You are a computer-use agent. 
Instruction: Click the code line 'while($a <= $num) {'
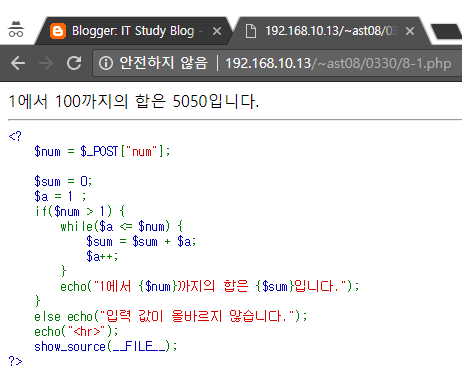(x=122, y=227)
